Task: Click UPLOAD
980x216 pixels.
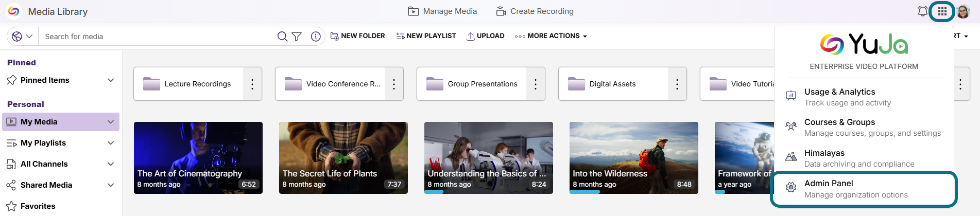Action: point(485,36)
